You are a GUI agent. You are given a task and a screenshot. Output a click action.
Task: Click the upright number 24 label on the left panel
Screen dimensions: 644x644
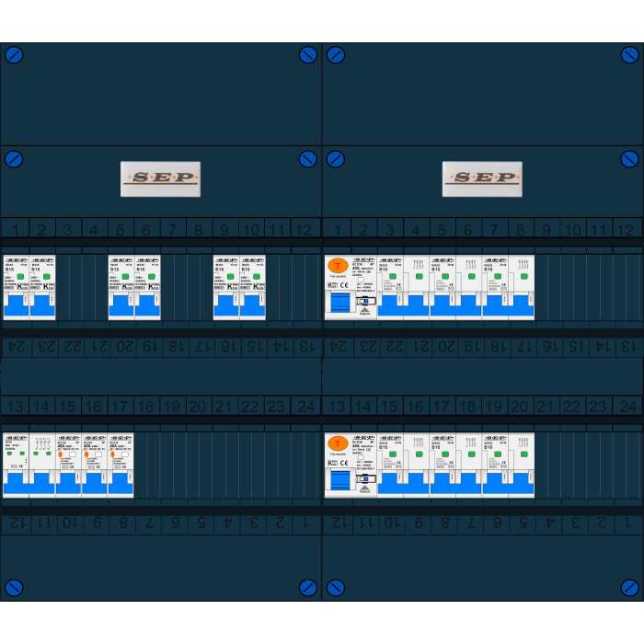306,407
